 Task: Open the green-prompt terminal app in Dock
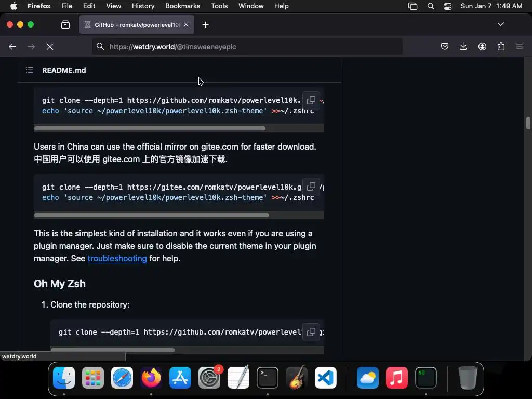[426, 378]
